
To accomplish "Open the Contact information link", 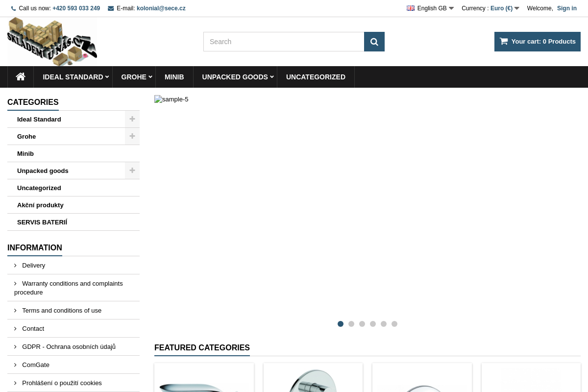I will click(33, 328).
